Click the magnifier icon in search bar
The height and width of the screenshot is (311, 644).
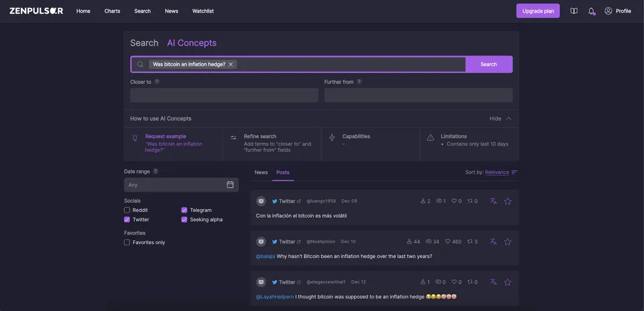pos(140,64)
